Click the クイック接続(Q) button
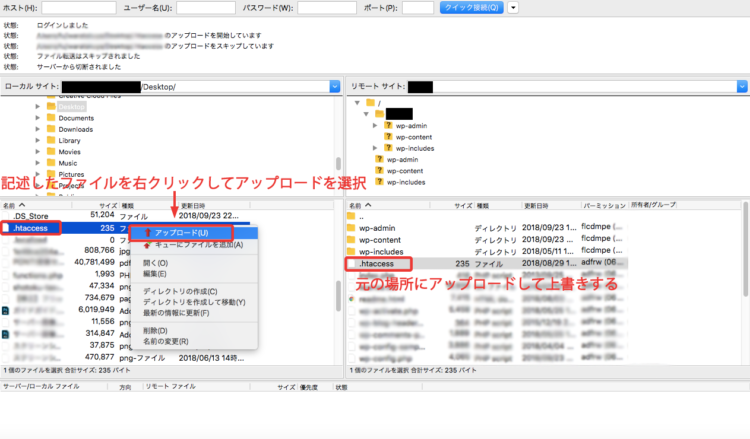This screenshot has height=439, width=750. coord(471,8)
